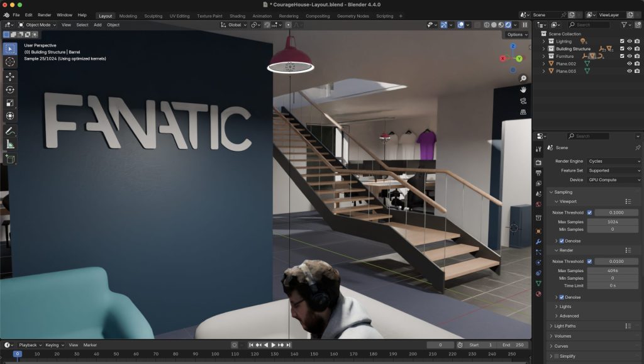Uncheck the Lighting collection checkbox
Image resolution: width=644 pixels, height=364 pixels.
point(622,41)
